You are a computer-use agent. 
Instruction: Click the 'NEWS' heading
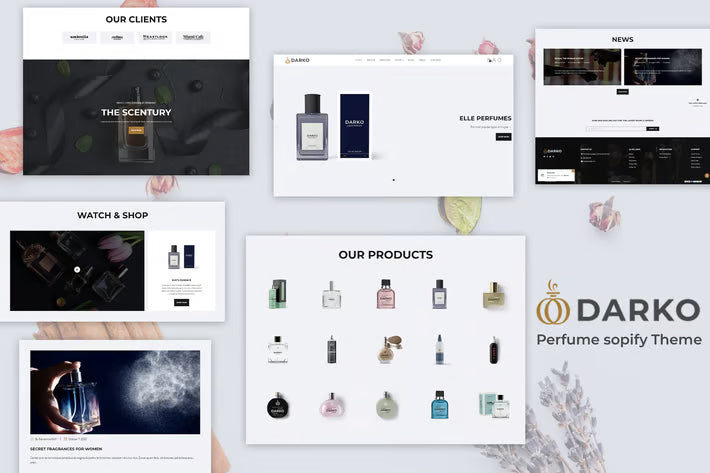pos(623,39)
